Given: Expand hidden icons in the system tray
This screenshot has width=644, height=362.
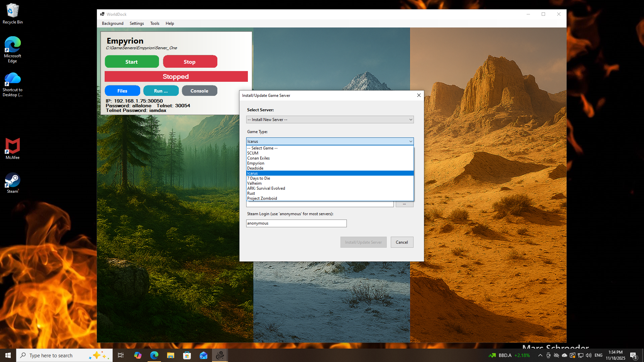Looking at the screenshot, I should (x=540, y=355).
